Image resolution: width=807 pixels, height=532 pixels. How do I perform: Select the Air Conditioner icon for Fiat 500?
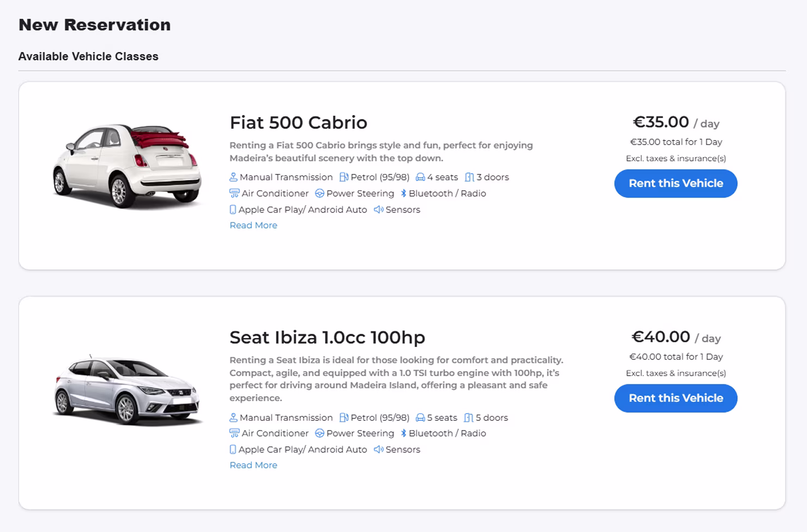[233, 194]
